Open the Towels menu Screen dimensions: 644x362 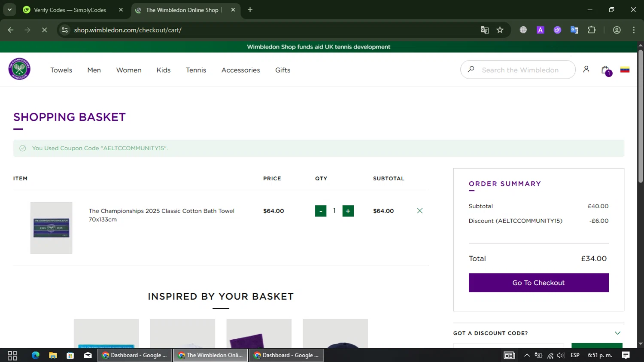click(61, 70)
